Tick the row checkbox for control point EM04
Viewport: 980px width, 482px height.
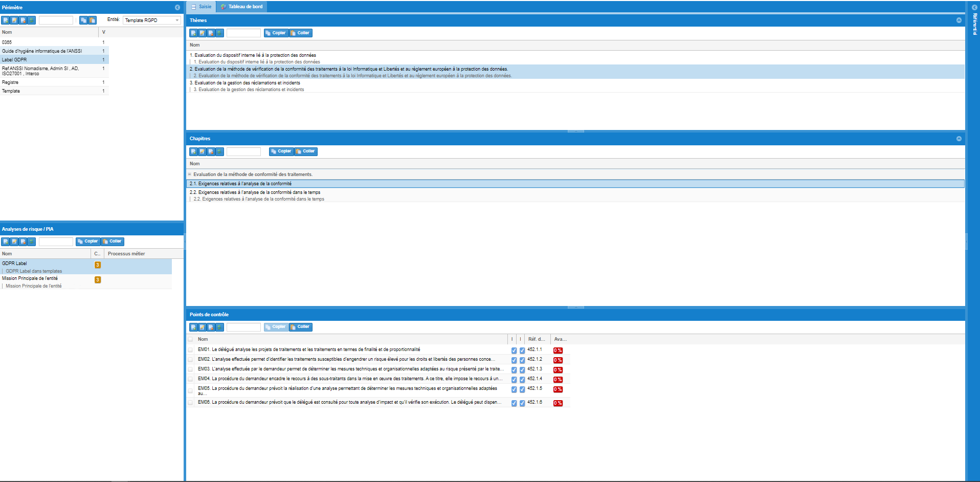pos(191,379)
